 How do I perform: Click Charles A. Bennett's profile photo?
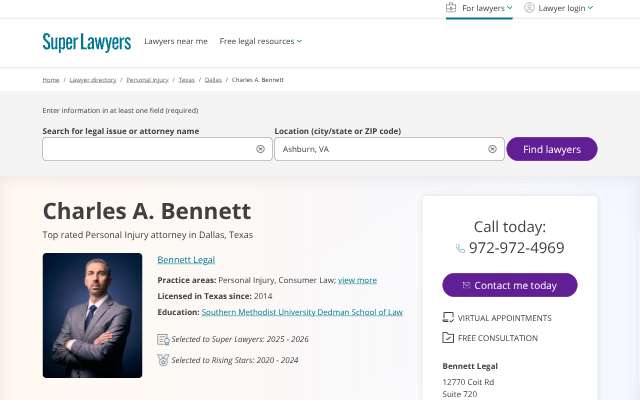click(92, 315)
